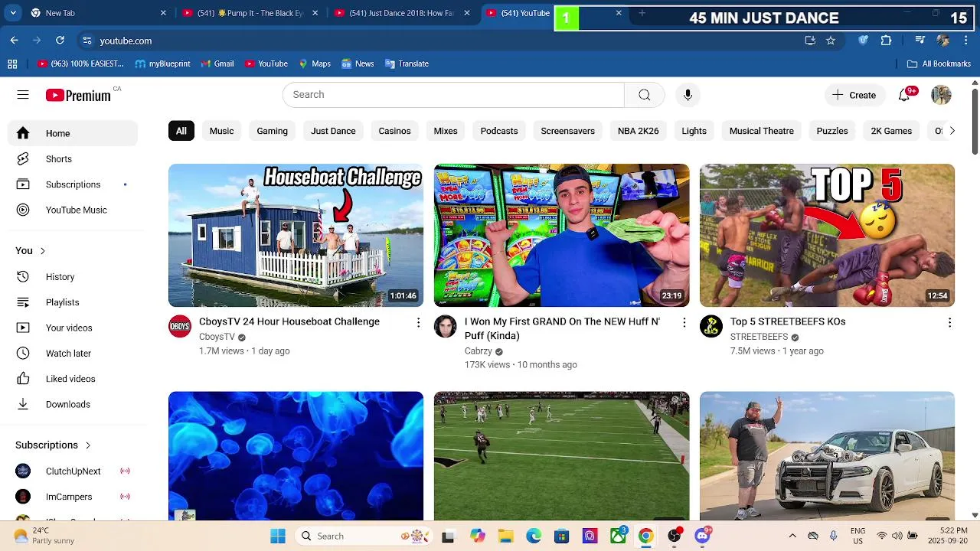The height and width of the screenshot is (551, 980).
Task: Open Subscriptions in sidebar
Action: tap(73, 184)
